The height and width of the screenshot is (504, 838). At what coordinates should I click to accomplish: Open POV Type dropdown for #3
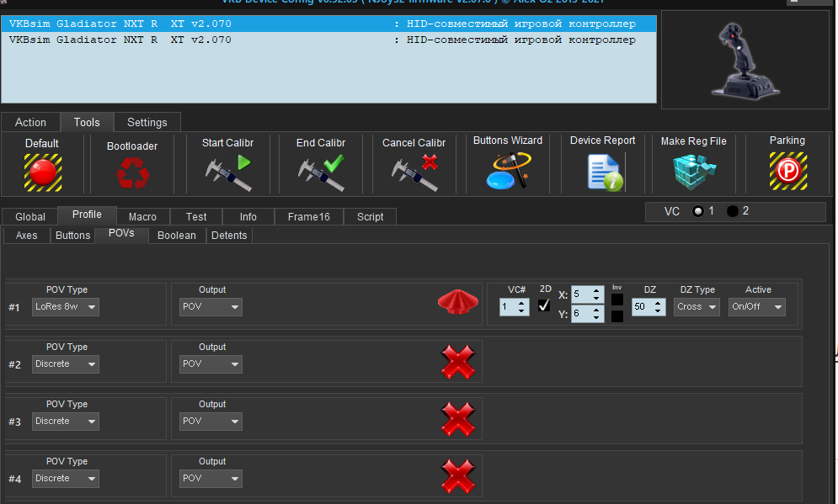[x=65, y=422]
